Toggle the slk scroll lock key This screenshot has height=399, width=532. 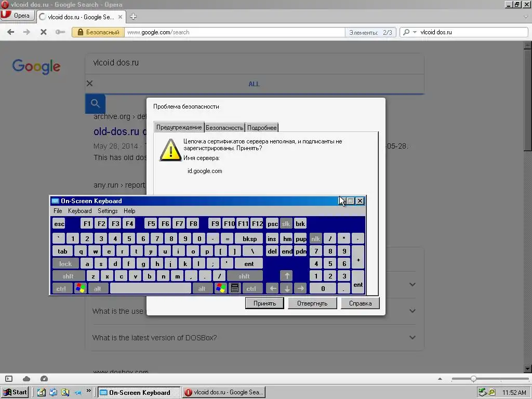tap(286, 223)
